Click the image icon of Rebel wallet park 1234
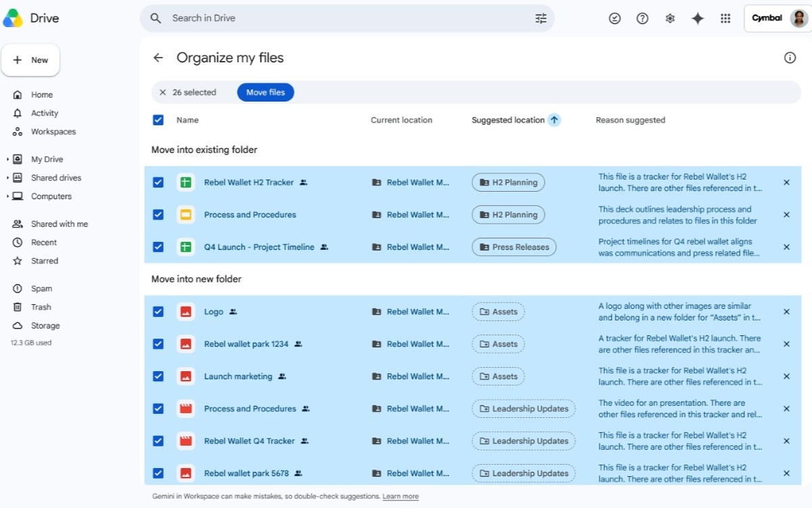The image size is (812, 508). coord(185,344)
